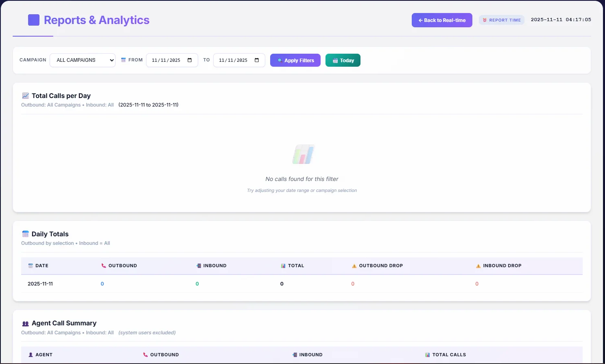Open the ALL CAMPAIGNS dropdown
The image size is (605, 364).
tap(83, 60)
